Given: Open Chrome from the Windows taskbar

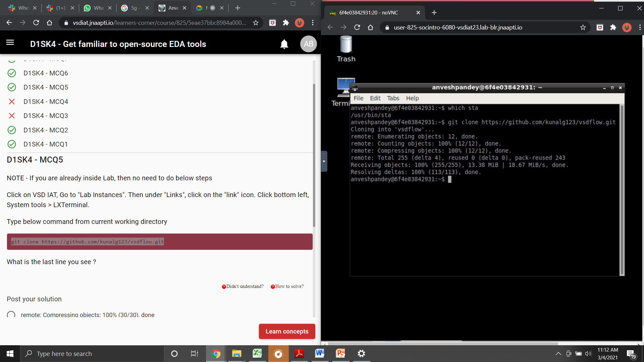Looking at the screenshot, I should coord(216,354).
